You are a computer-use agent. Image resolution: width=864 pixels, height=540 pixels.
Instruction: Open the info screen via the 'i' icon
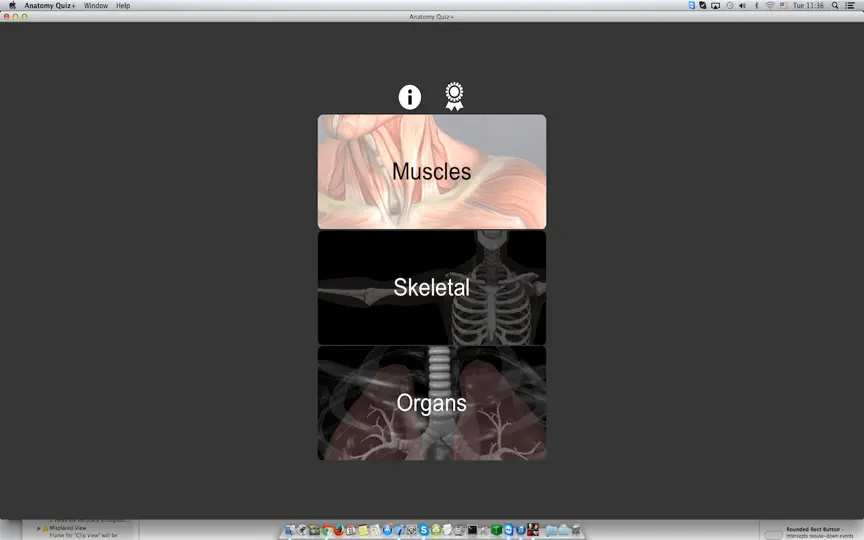click(409, 97)
